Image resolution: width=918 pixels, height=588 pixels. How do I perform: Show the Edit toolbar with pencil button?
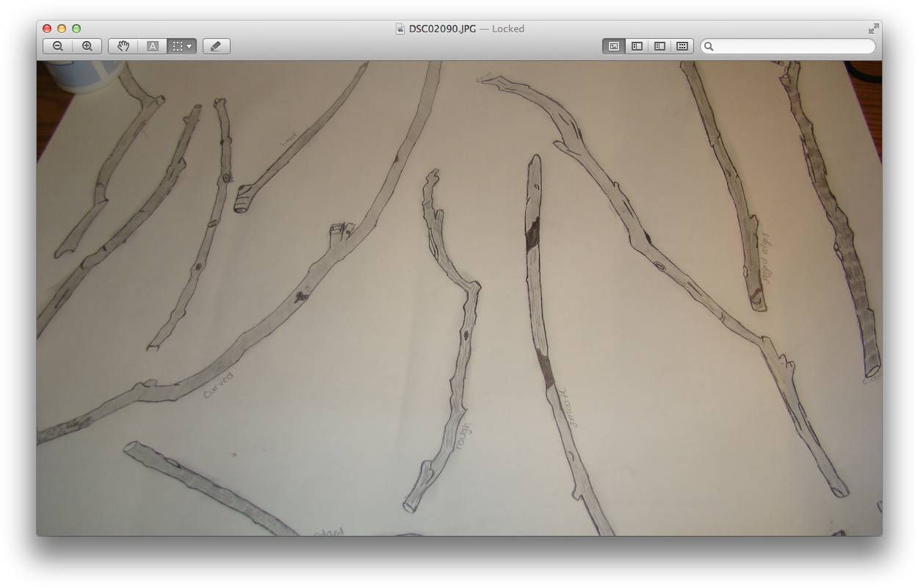(216, 46)
